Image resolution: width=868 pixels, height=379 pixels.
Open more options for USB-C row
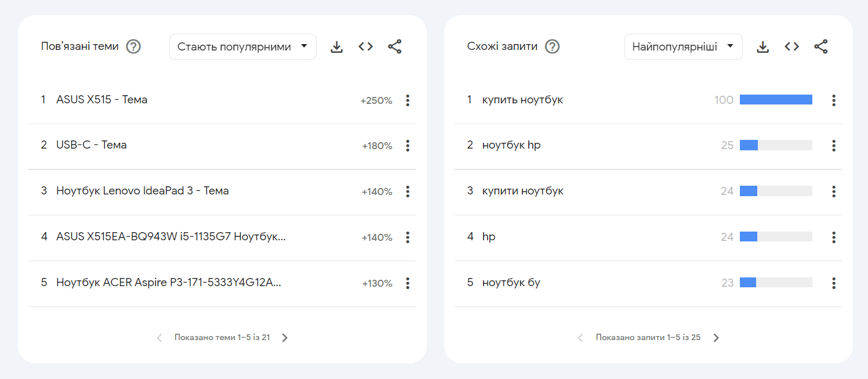click(408, 146)
